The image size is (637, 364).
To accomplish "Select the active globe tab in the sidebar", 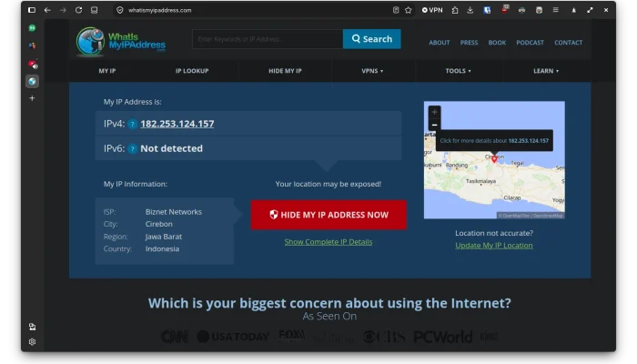I will [x=32, y=81].
